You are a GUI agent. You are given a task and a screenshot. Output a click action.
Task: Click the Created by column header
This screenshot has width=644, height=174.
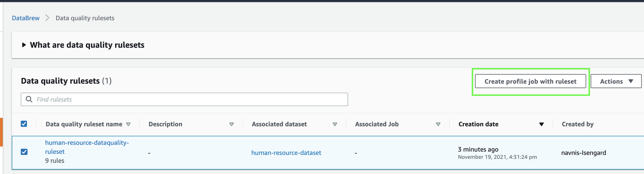point(577,124)
